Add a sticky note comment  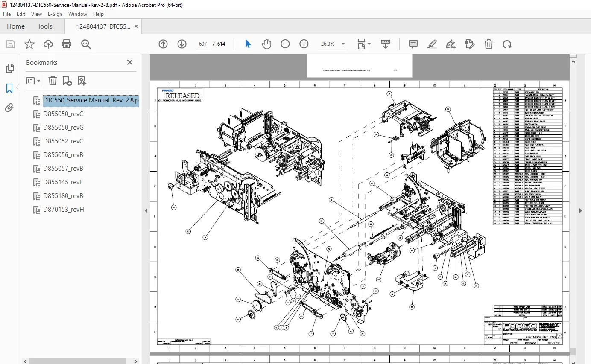(413, 44)
